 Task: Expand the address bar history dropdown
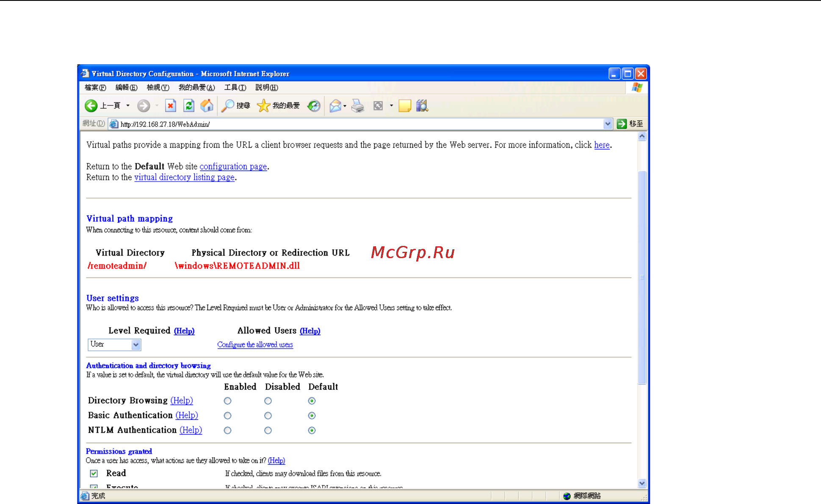coord(608,124)
